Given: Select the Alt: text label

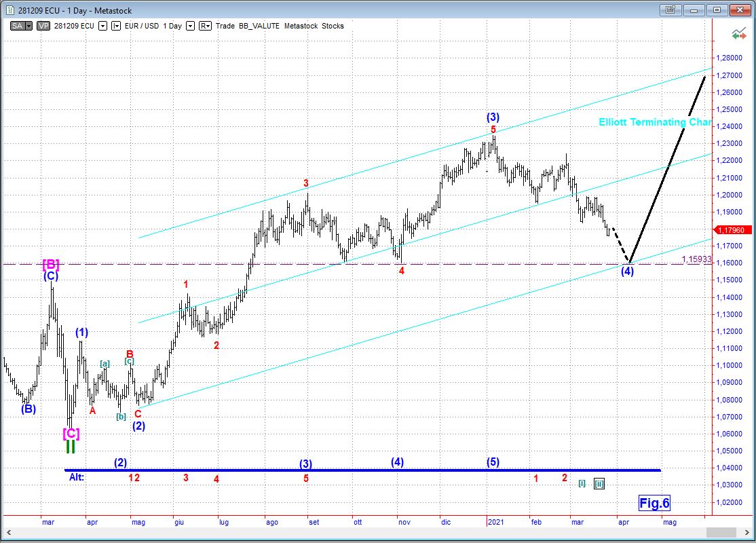Looking at the screenshot, I should click(77, 477).
